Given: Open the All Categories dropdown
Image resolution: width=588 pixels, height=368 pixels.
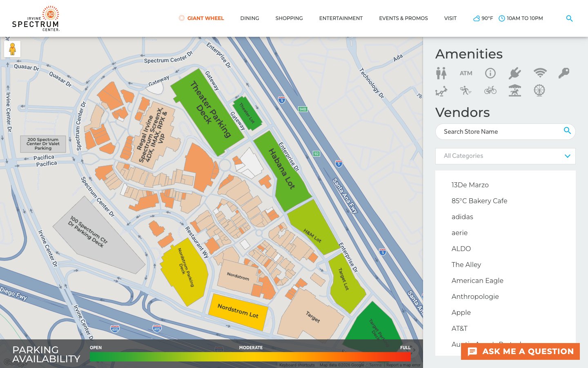Looking at the screenshot, I should pos(506,156).
